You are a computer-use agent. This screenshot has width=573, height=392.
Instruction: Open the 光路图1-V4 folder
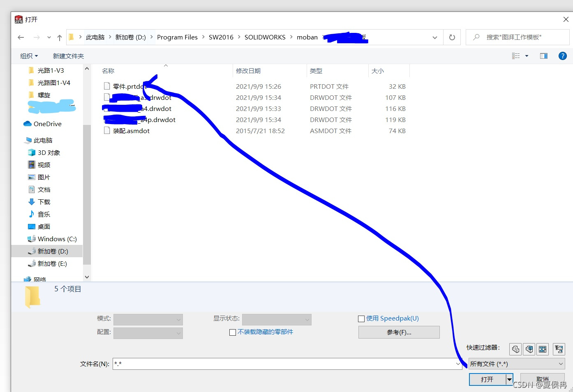tap(49, 83)
